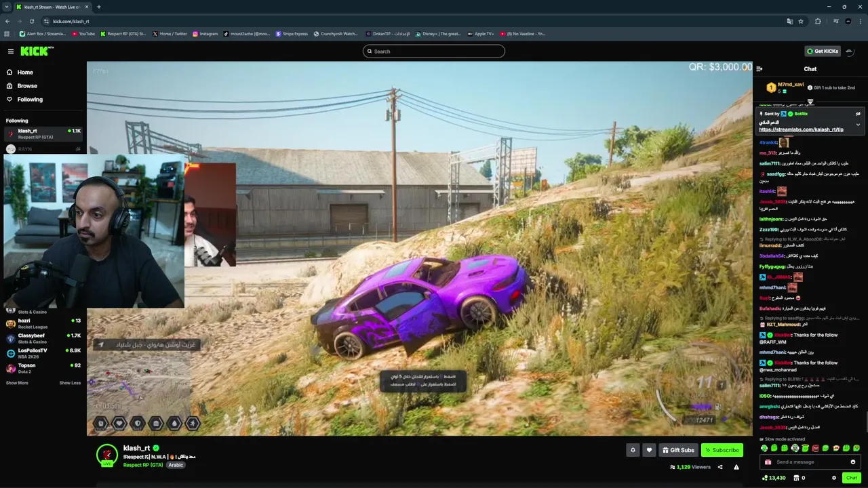Open gift icon in message box

(x=768, y=462)
